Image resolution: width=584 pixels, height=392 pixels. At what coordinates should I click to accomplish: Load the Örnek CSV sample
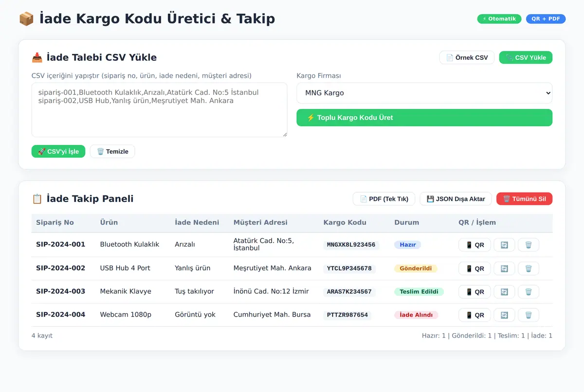pyautogui.click(x=467, y=57)
